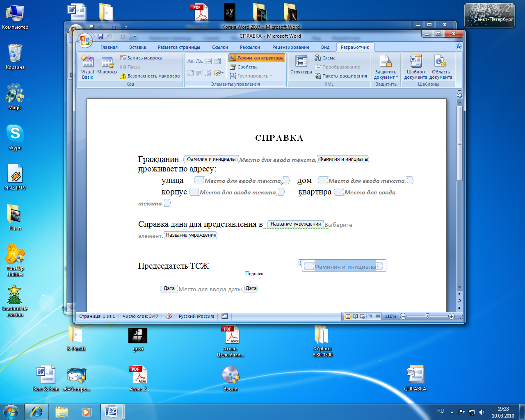Open the Вставка tab
Viewport: 525px width, 420px height.
click(137, 47)
